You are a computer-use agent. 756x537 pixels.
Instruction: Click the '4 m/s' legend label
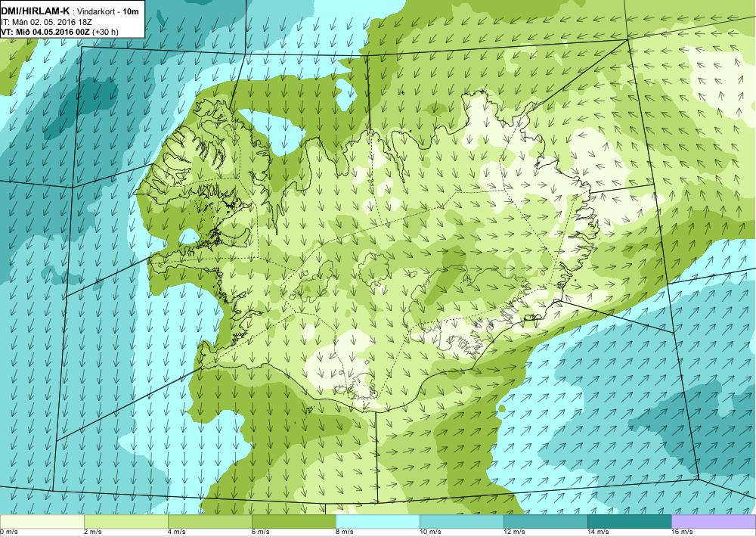pyautogui.click(x=177, y=532)
